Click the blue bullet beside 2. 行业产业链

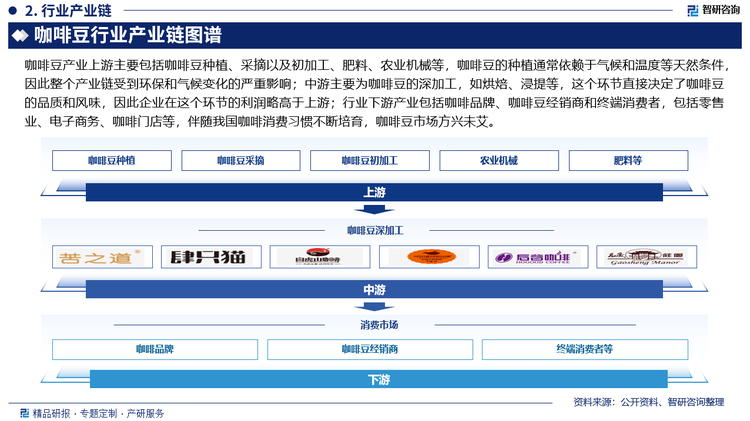(x=13, y=10)
